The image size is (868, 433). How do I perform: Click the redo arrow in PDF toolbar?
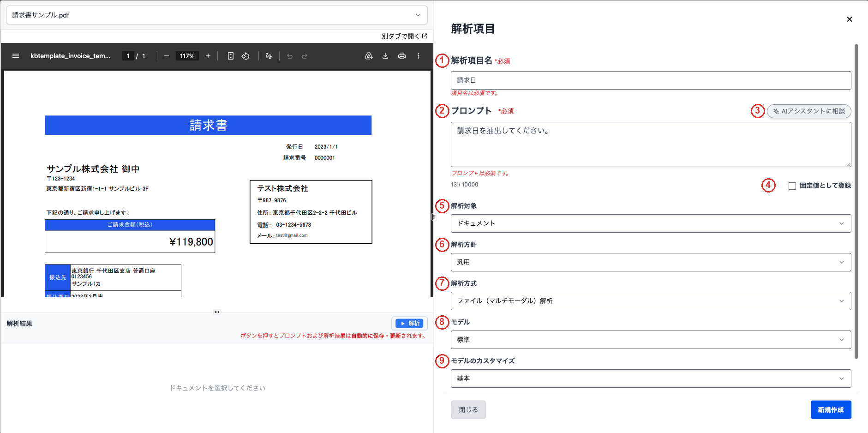305,56
